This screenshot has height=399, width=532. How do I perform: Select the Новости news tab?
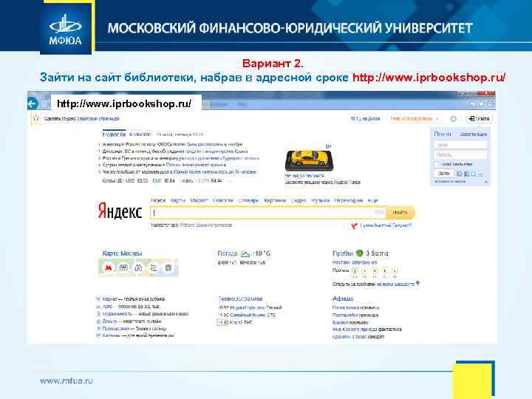(x=114, y=134)
